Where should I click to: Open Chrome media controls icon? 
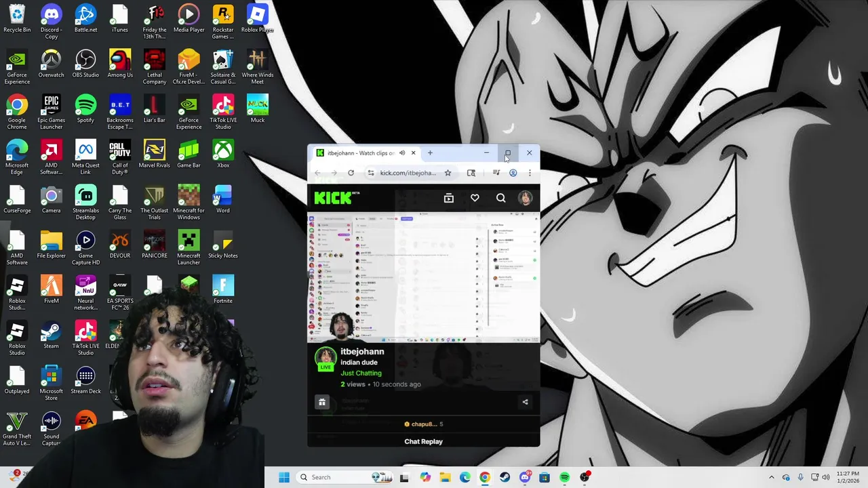(496, 173)
